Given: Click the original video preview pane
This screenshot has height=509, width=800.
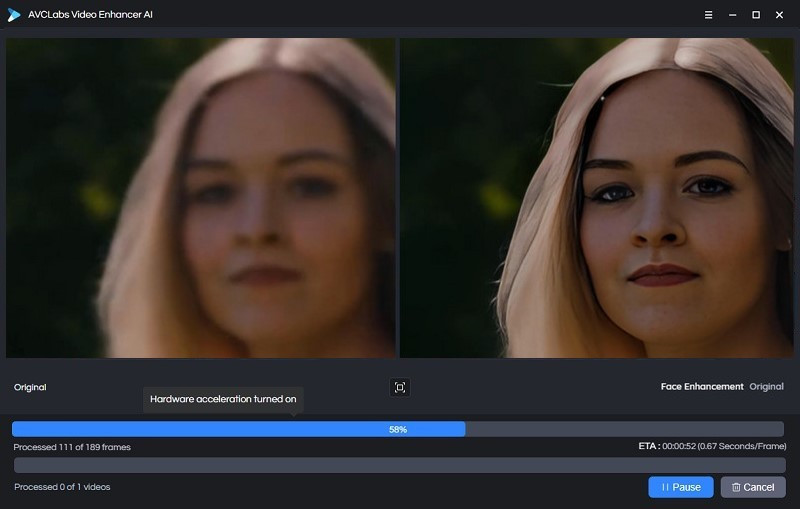Looking at the screenshot, I should [201, 198].
